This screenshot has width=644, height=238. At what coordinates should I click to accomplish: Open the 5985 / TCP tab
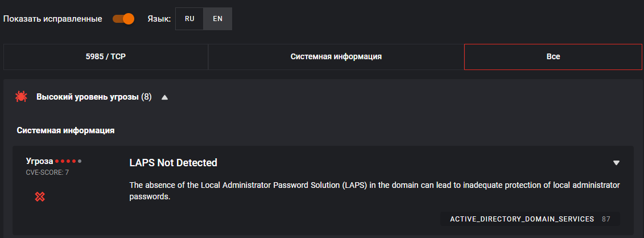pos(106,57)
